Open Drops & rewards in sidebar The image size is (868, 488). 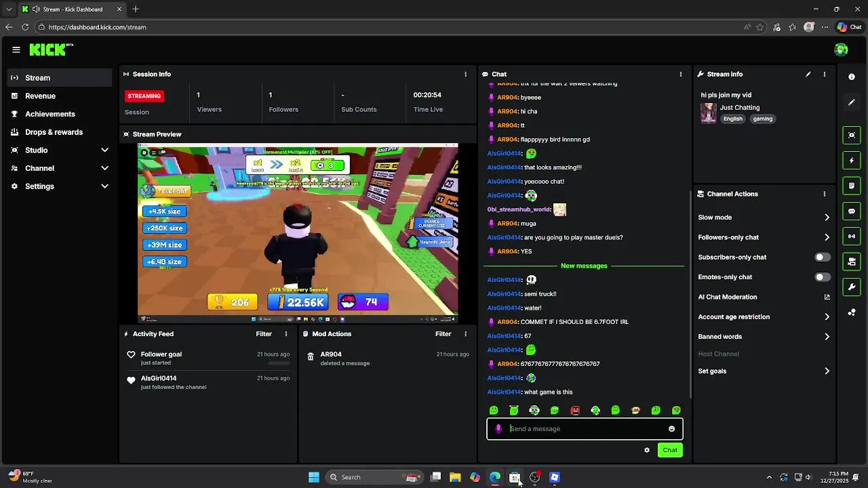[60, 132]
